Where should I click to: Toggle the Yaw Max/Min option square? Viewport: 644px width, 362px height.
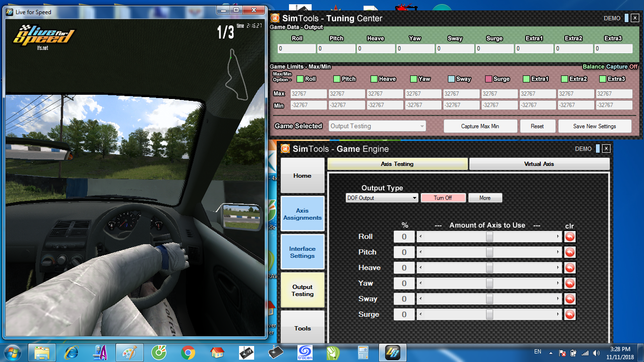click(x=413, y=79)
